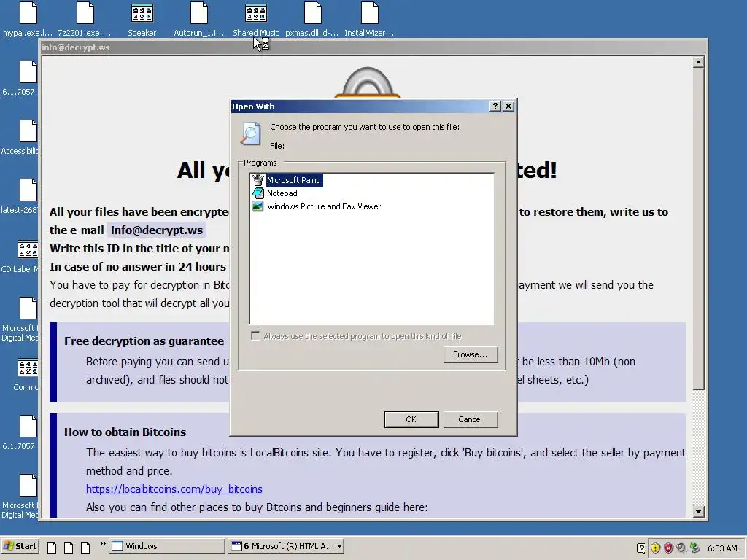747x560 pixels.
Task: Click the Notepad icon in the list
Action: click(x=258, y=192)
